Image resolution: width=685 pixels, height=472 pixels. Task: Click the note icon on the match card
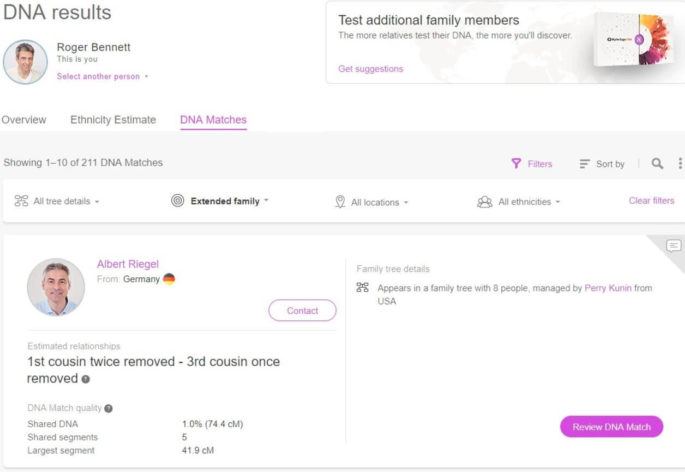coord(673,246)
